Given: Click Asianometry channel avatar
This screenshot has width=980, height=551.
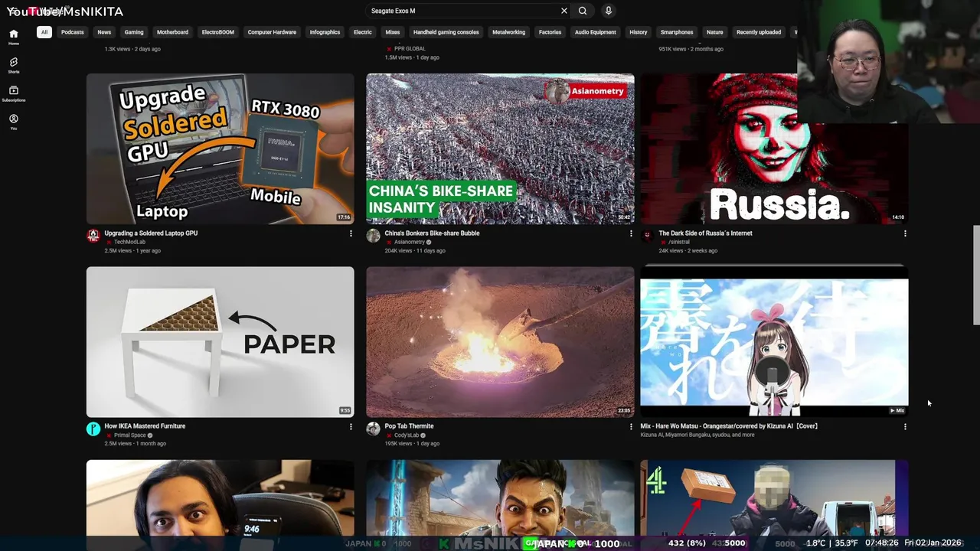Looking at the screenshot, I should (373, 236).
